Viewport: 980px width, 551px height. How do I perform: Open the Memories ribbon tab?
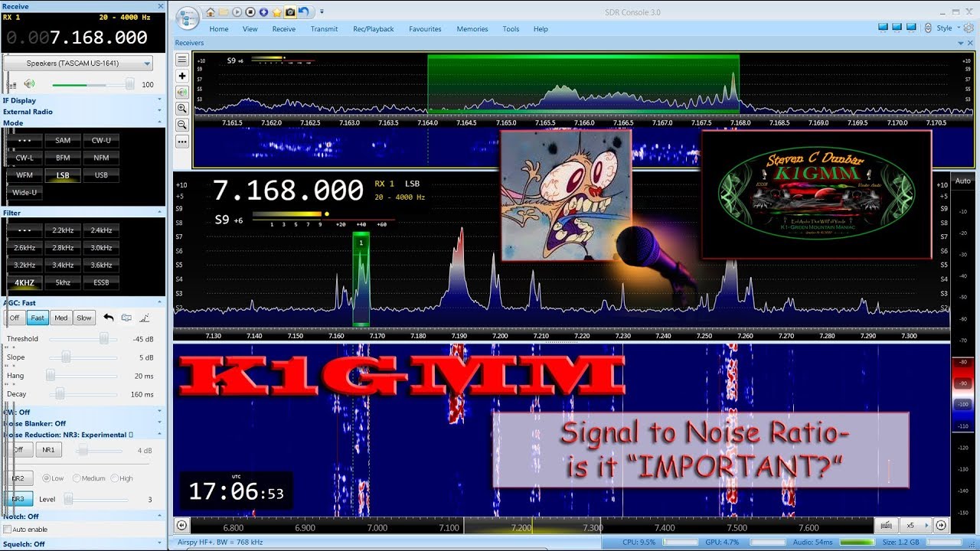472,29
